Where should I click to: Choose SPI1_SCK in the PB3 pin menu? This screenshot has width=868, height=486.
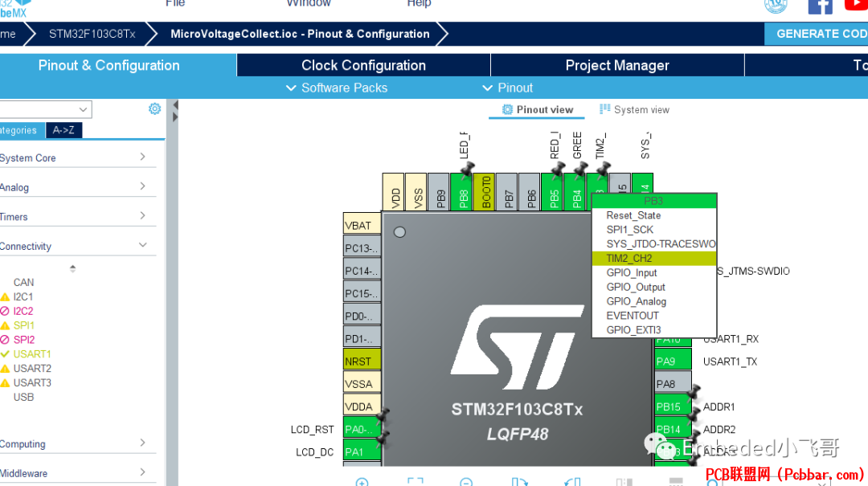(x=653, y=230)
